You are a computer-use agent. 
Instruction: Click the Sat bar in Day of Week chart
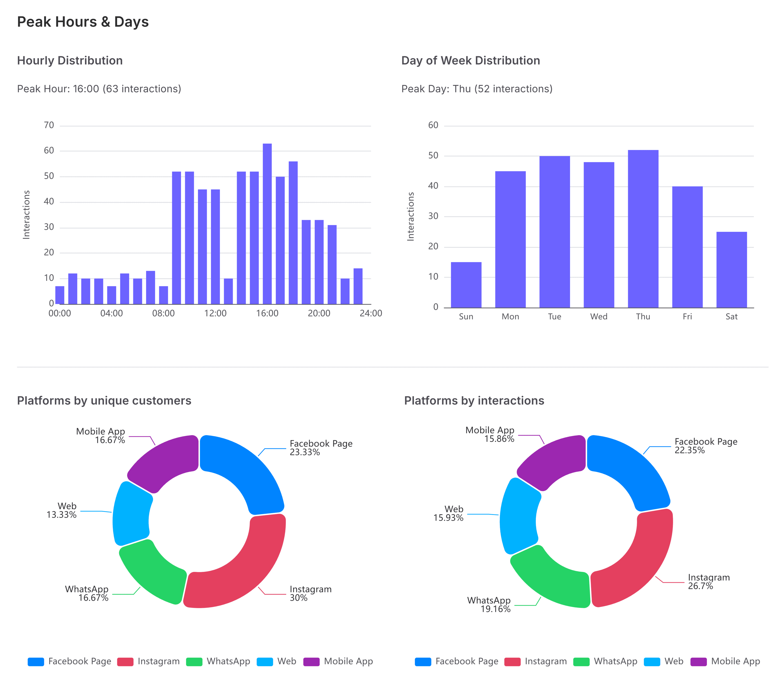pyautogui.click(x=731, y=269)
